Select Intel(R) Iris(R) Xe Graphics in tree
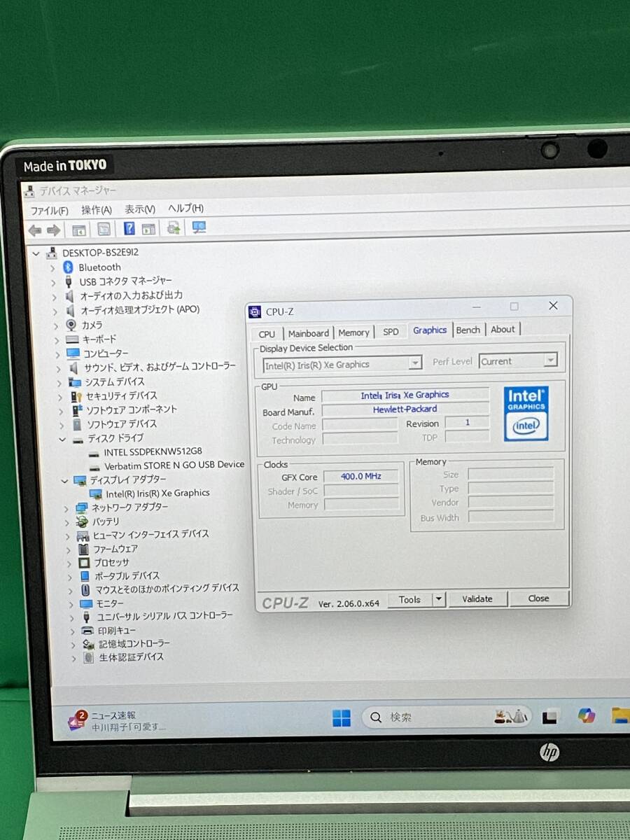This screenshot has height=840, width=630. tap(157, 493)
